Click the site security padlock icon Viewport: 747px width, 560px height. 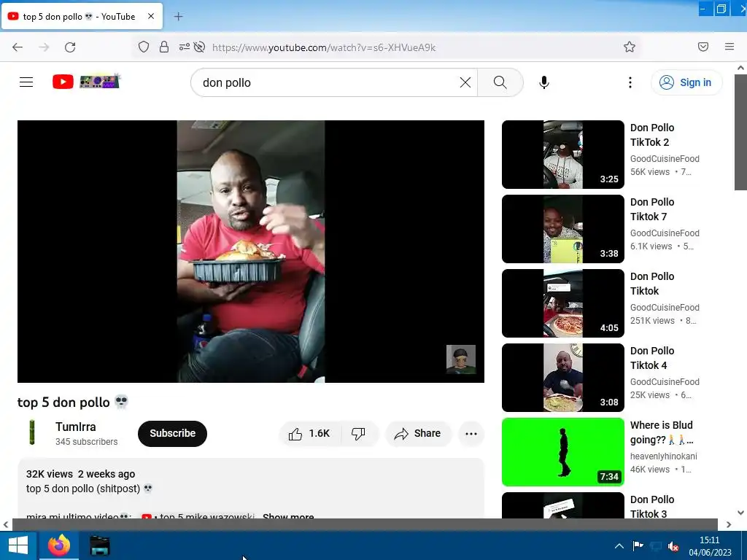[164, 47]
